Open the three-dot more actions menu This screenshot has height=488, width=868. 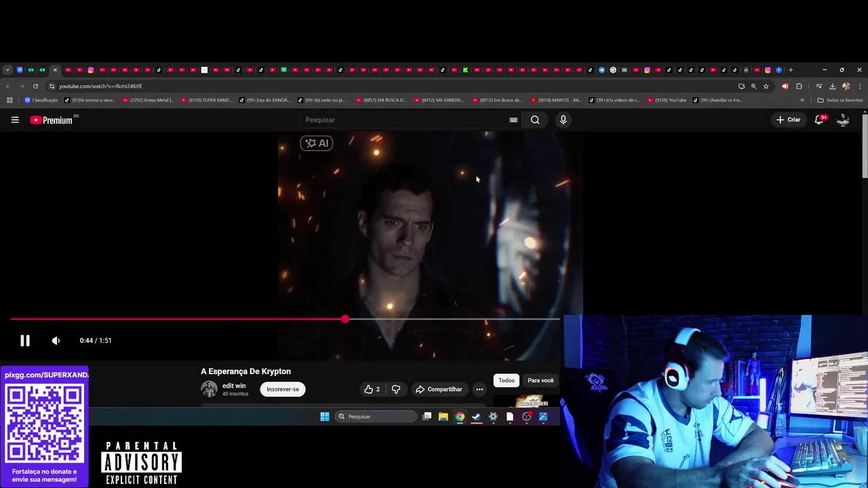pos(479,389)
